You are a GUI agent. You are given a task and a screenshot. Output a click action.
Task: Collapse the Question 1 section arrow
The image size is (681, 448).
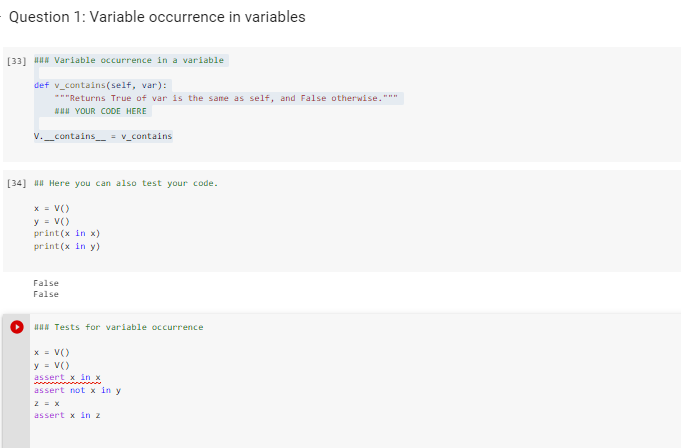tap(1, 17)
